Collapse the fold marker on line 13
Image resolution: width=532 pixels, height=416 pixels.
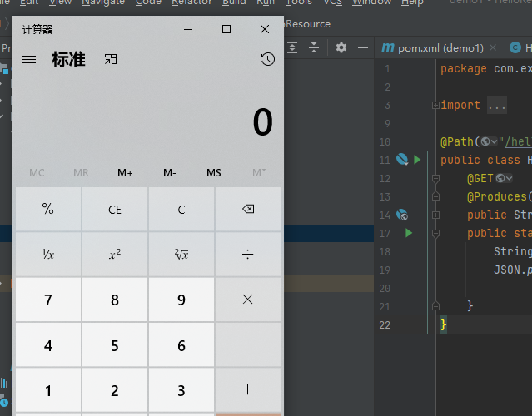tap(435, 196)
